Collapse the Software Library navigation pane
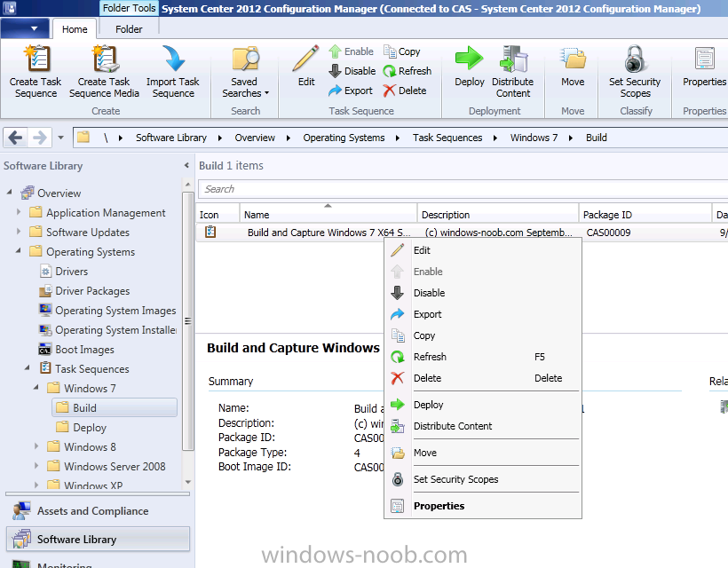The height and width of the screenshot is (568, 728). point(186,165)
